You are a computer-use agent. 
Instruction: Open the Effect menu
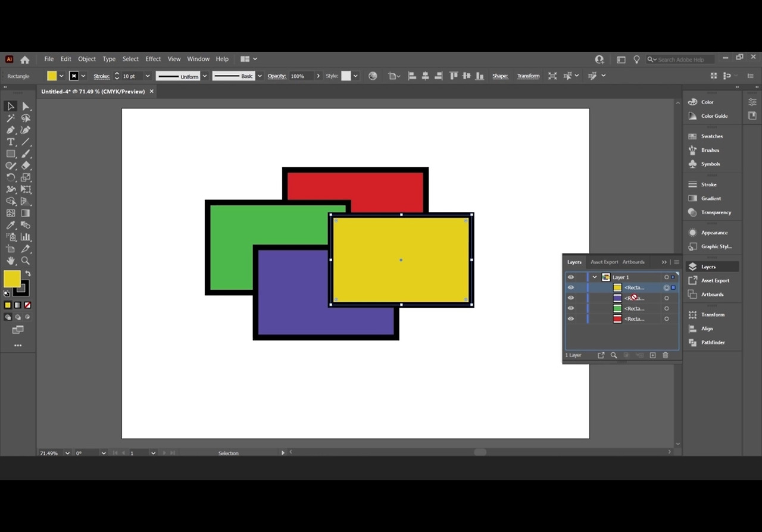tap(153, 60)
